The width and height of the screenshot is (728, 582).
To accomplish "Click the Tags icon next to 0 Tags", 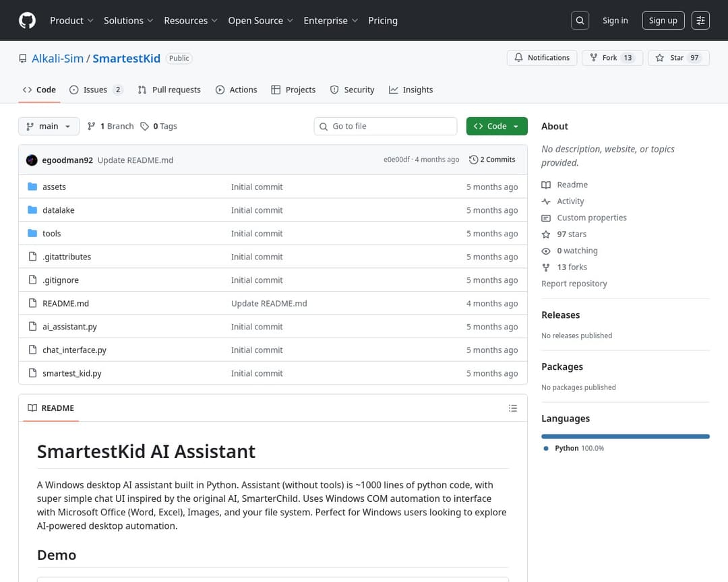I will click(144, 126).
